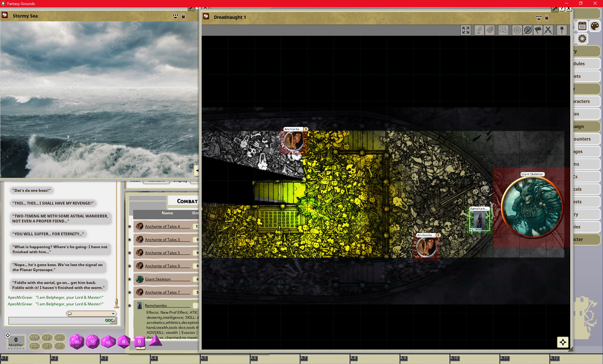Click the target circle icon in map toolbar

[517, 30]
